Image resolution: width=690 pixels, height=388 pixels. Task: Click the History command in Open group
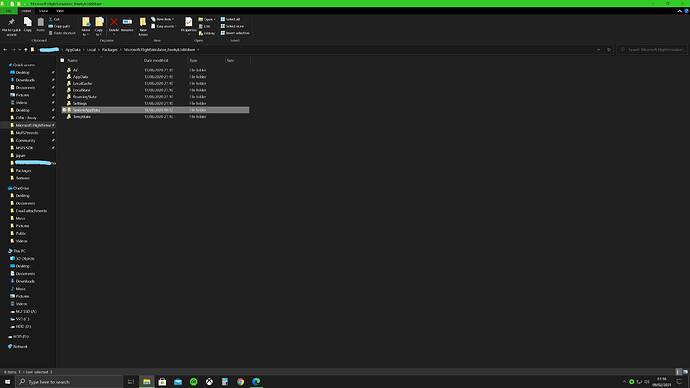point(207,33)
